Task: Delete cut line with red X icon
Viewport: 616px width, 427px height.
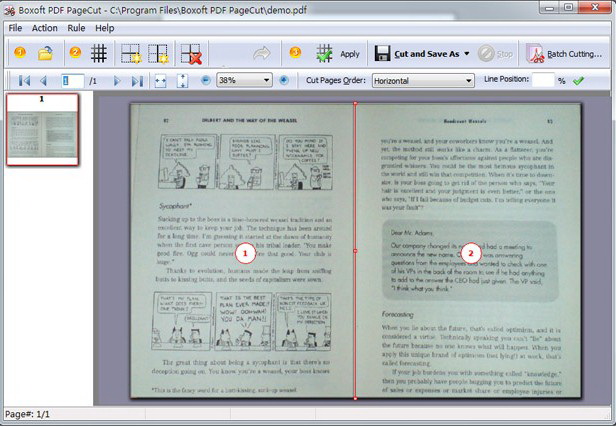Action: coord(191,54)
